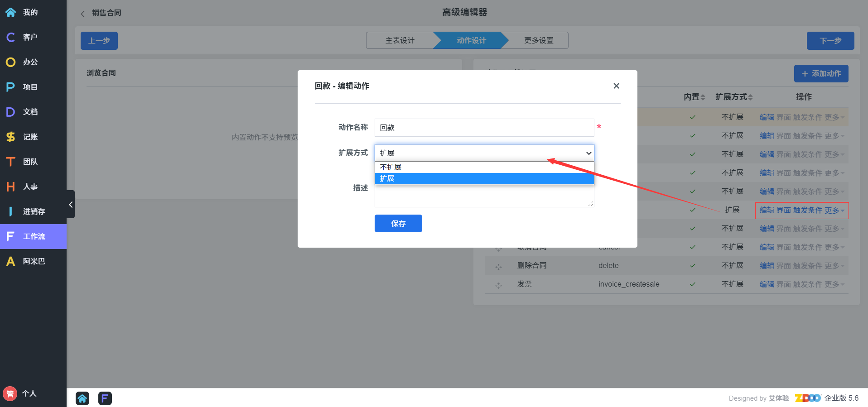The height and width of the screenshot is (407, 868).
Task: Switch to 记账 module in sidebar
Action: click(33, 137)
